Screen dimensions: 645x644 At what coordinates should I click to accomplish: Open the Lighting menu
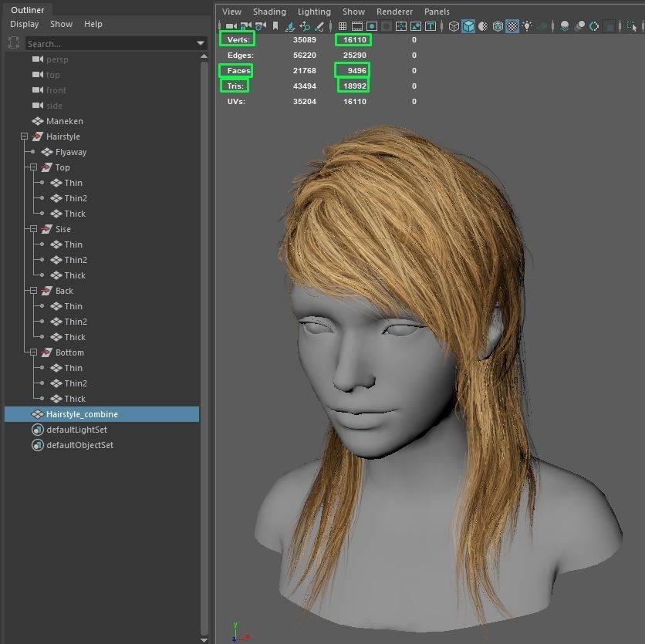314,12
